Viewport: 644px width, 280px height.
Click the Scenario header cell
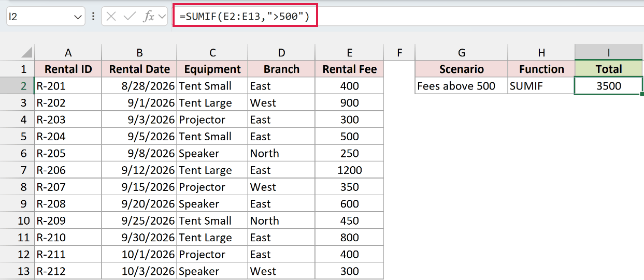pyautogui.click(x=462, y=69)
